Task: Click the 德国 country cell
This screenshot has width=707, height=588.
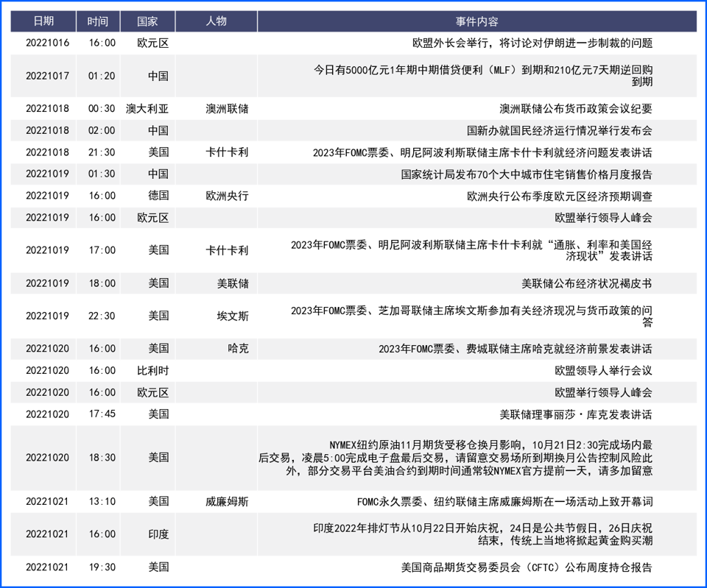Action: tap(158, 196)
